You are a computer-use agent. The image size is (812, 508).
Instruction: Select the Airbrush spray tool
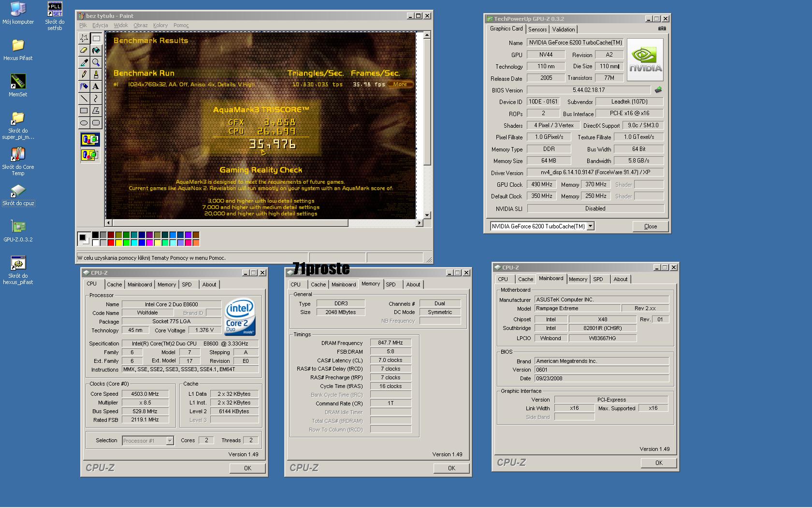(x=84, y=86)
